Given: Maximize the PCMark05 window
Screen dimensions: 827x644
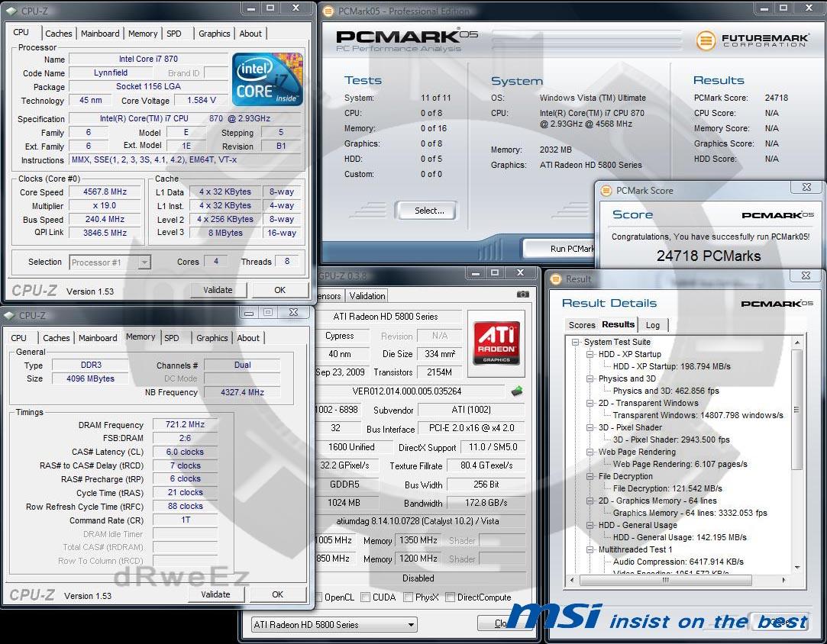Looking at the screenshot, I should tap(783, 8).
